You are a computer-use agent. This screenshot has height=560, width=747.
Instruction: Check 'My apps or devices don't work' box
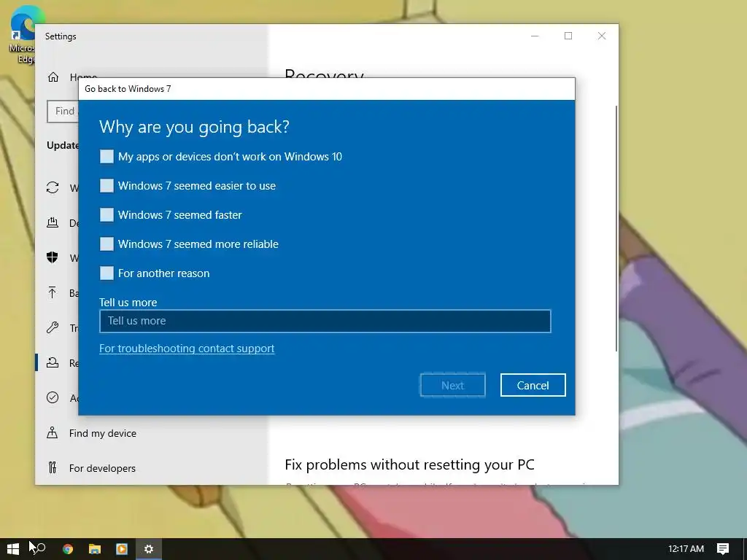click(107, 157)
